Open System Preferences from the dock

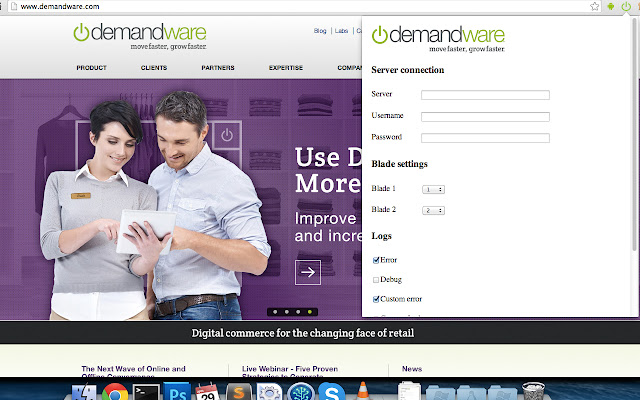[x=269, y=392]
